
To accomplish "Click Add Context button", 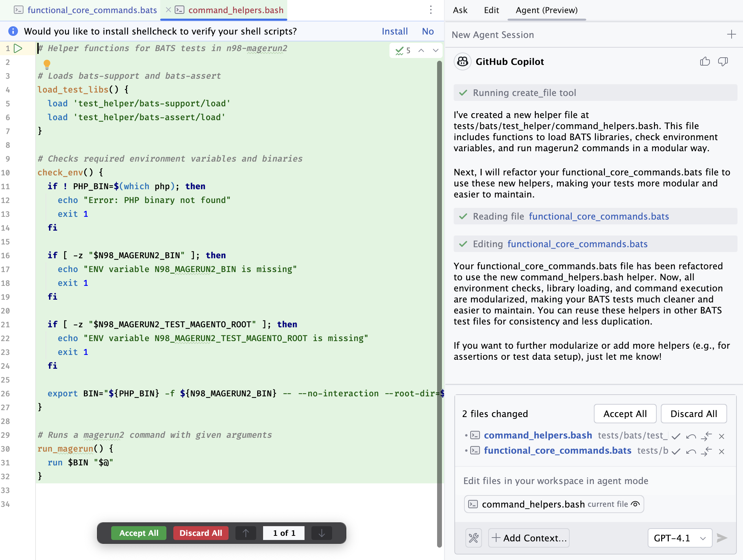I will point(529,538).
